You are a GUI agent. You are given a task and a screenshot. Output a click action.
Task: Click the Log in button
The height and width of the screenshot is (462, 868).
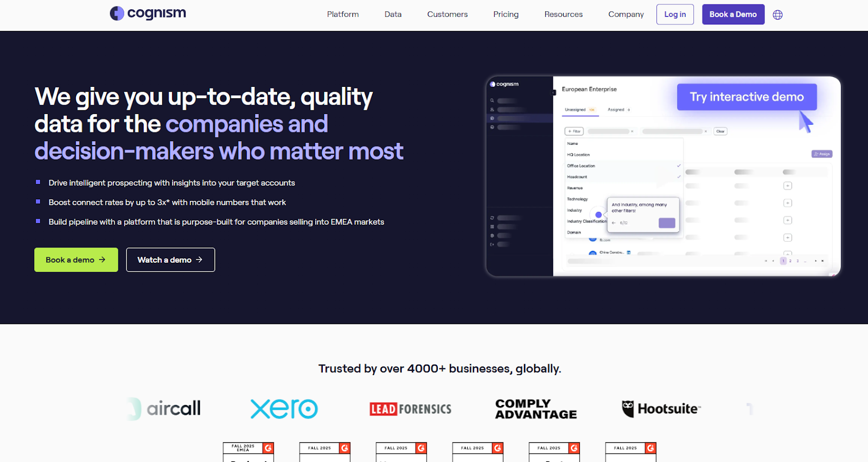click(675, 14)
